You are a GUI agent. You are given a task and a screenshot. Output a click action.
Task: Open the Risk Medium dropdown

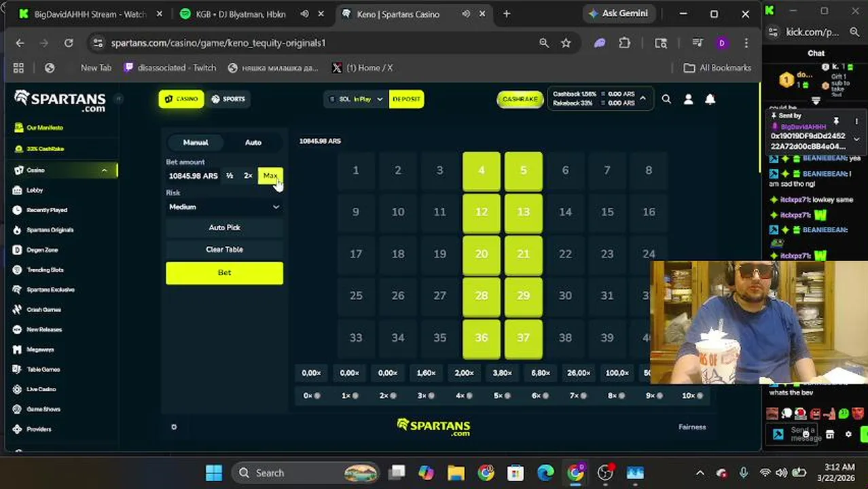(x=224, y=206)
